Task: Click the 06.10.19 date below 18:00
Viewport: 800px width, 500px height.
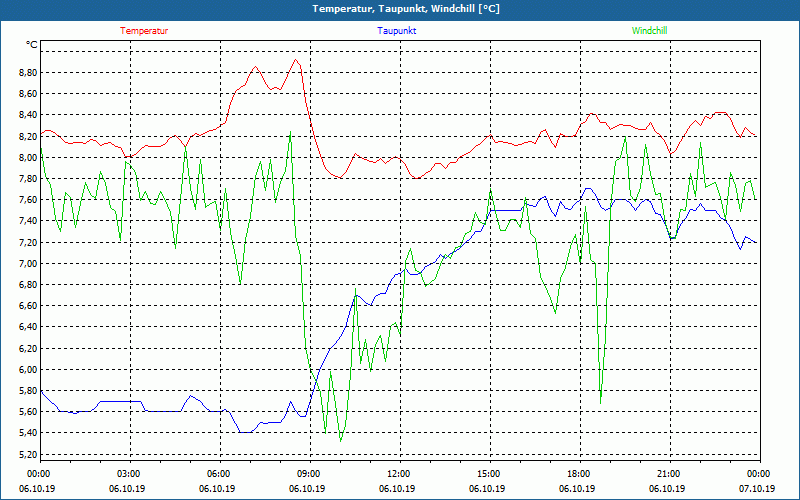Action: point(577,488)
